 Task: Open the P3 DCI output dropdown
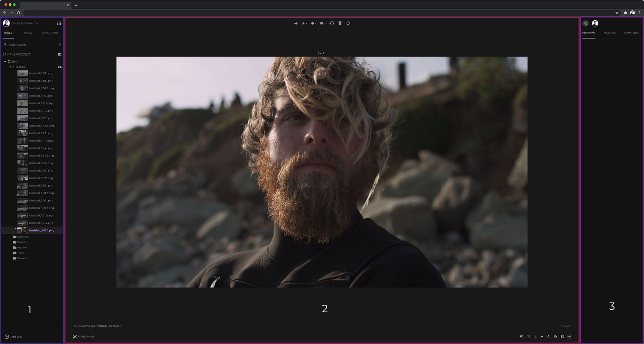(x=565, y=326)
